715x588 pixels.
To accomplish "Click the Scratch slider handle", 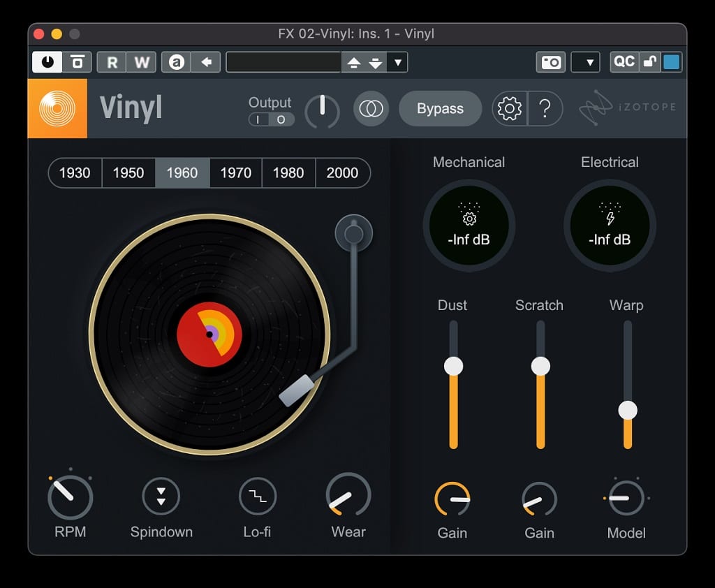I will click(x=540, y=366).
